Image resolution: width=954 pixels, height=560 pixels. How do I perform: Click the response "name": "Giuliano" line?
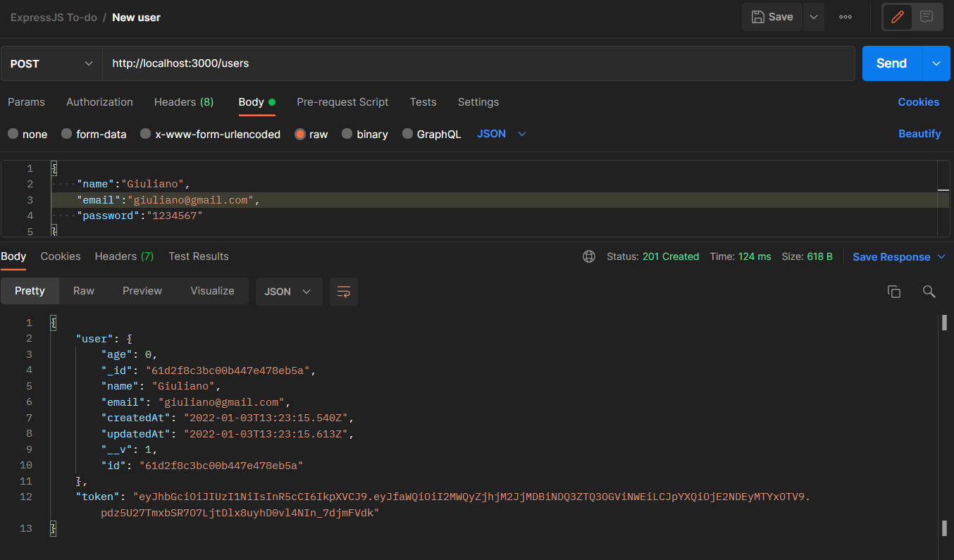click(x=161, y=386)
